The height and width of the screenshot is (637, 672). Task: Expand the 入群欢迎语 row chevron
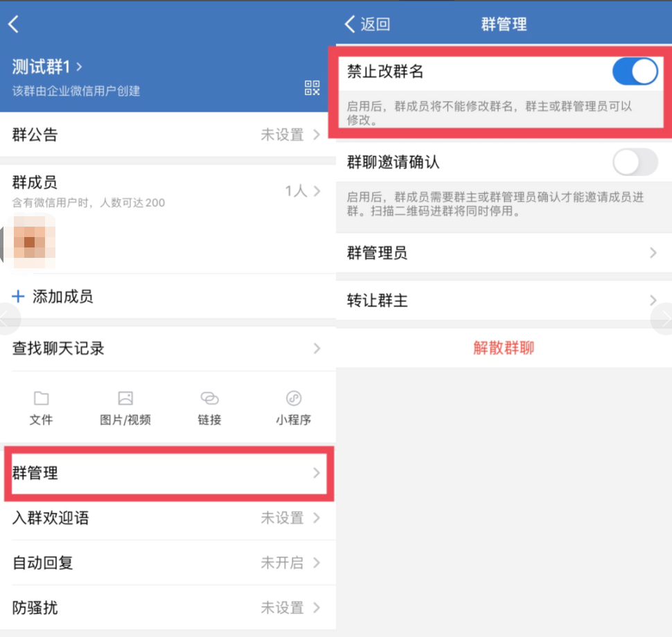click(317, 518)
